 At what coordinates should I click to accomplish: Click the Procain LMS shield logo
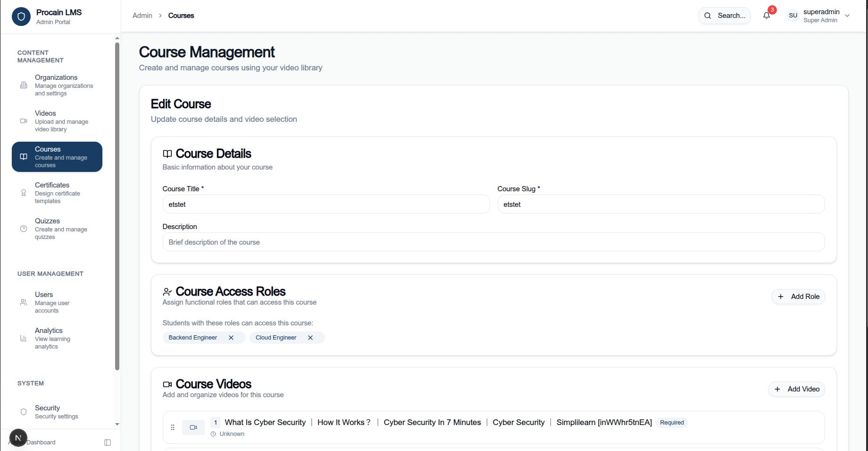[x=21, y=17]
